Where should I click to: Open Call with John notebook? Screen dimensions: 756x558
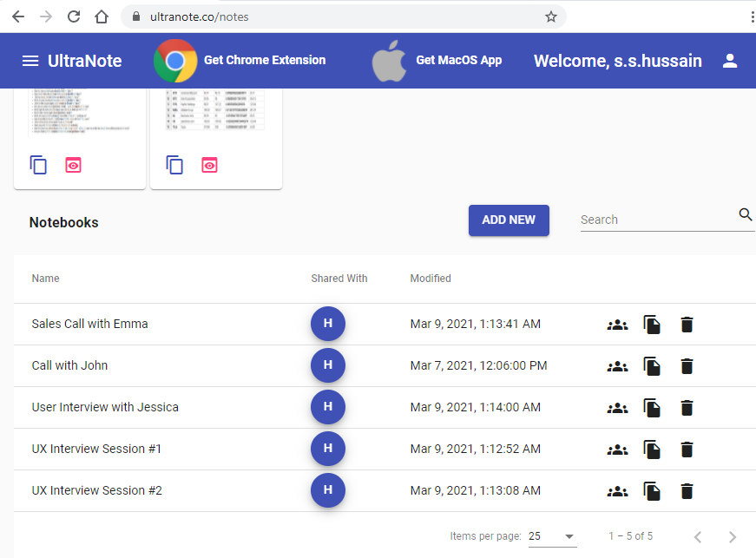[69, 365]
